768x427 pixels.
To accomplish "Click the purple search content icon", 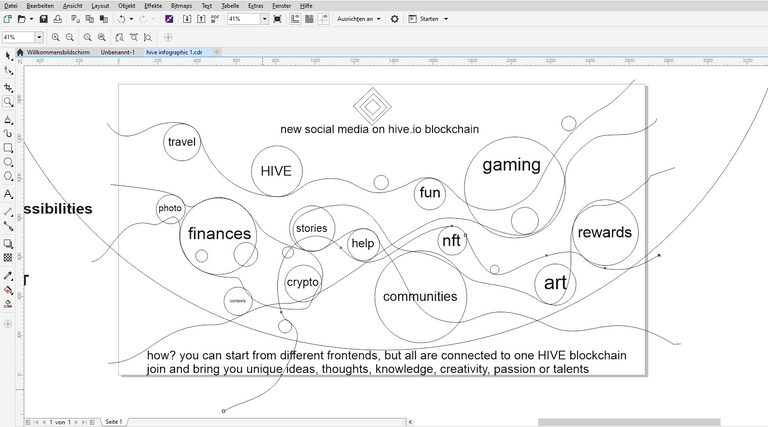I will pos(169,19).
